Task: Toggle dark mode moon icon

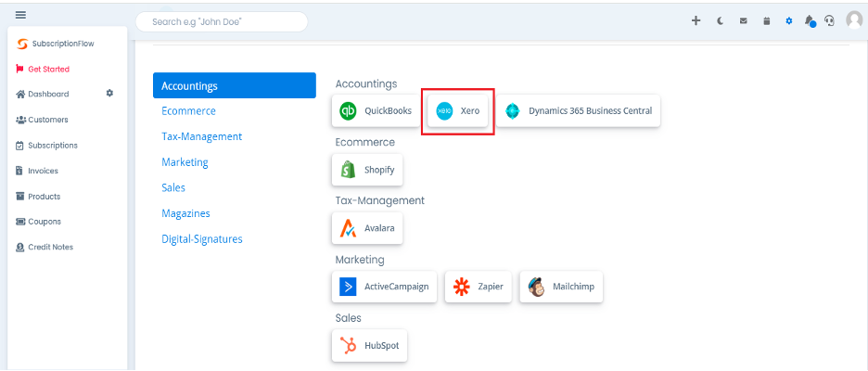Action: pos(721,21)
